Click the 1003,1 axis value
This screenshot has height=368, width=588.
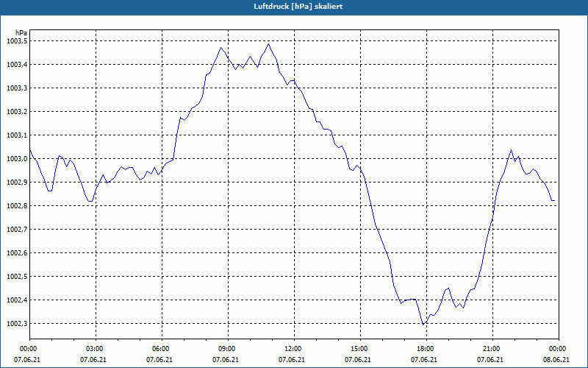tap(17, 135)
